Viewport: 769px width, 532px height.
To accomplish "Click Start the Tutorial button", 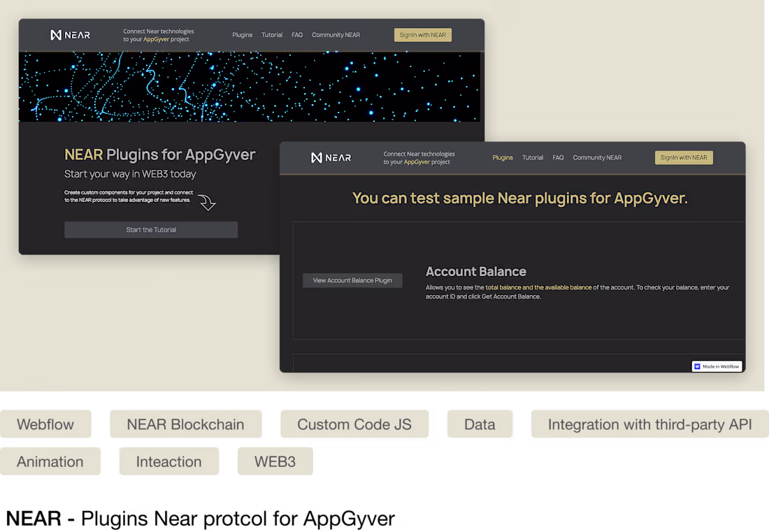I will [151, 229].
